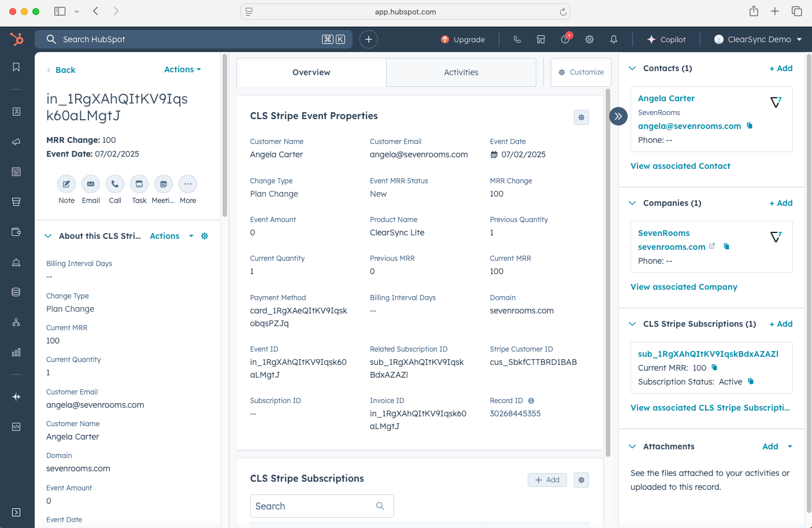Open the Settings gear in top bar

click(x=589, y=39)
